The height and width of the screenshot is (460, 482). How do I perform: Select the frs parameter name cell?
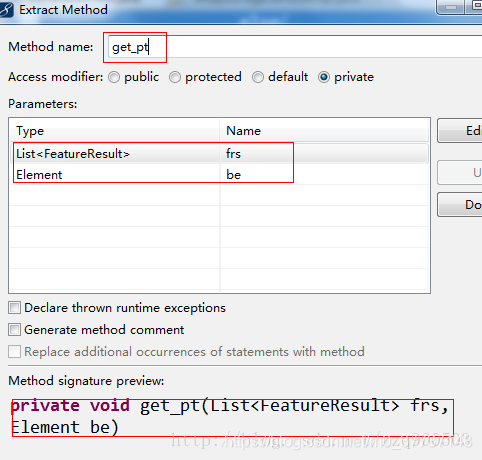[324, 154]
